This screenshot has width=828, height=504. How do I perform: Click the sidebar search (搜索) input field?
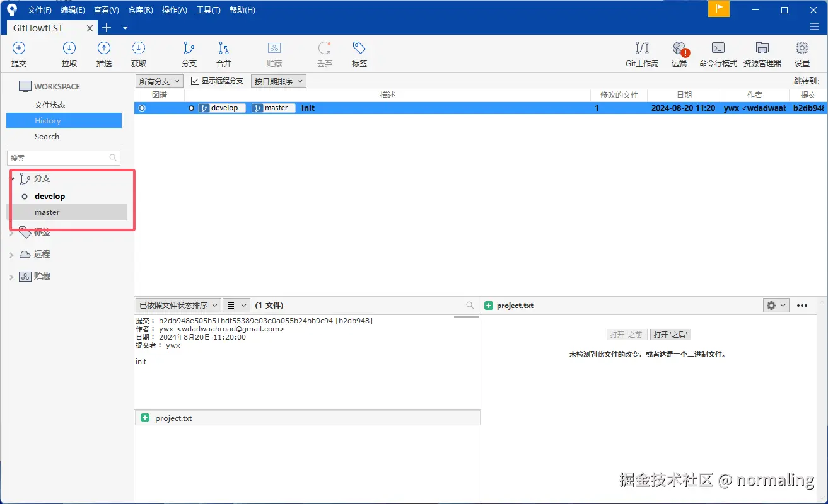pos(63,158)
